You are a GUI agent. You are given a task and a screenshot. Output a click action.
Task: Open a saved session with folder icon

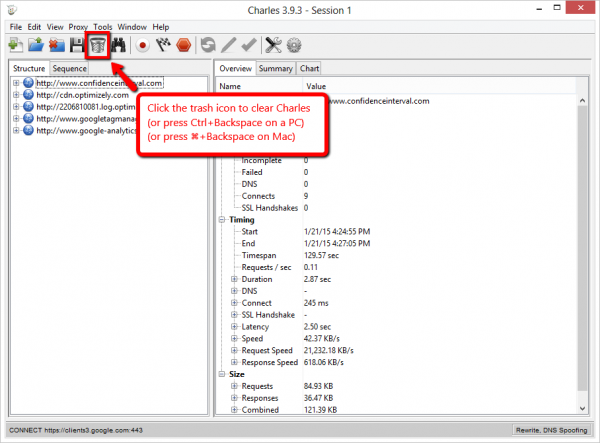[x=36, y=45]
